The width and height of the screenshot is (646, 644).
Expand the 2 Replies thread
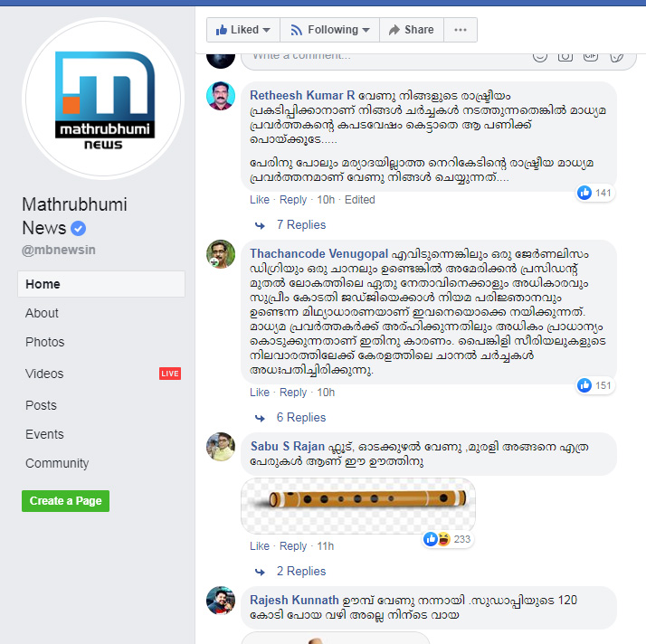pos(301,571)
